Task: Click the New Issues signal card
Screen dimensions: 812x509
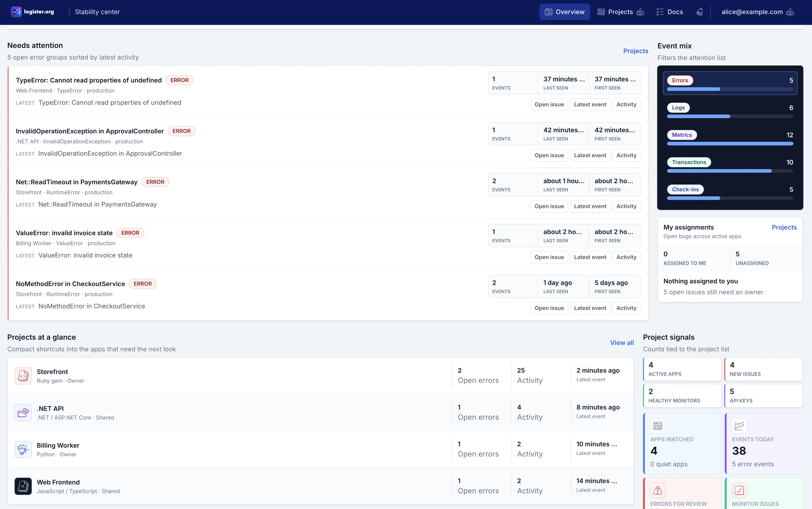Action: [764, 369]
